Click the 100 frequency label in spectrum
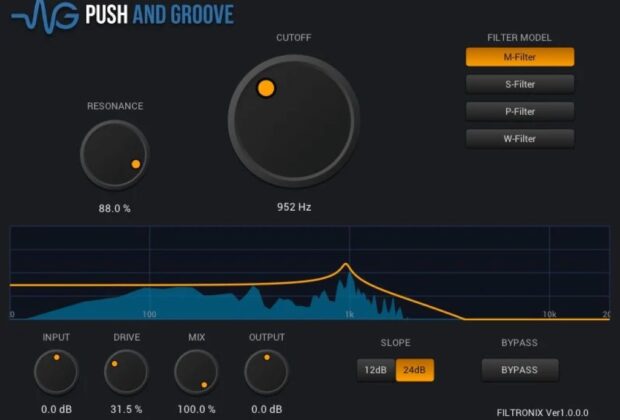The image size is (620, 420). pos(149,314)
